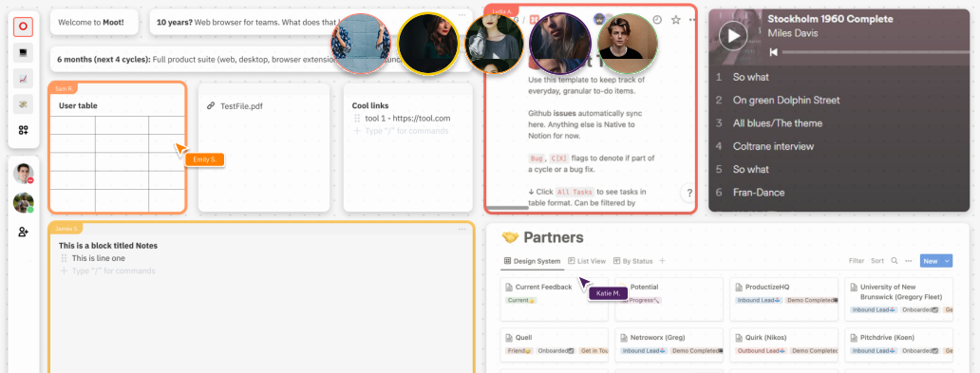Switch to the List View tab
This screenshot has width=980, height=373.
coord(587,261)
